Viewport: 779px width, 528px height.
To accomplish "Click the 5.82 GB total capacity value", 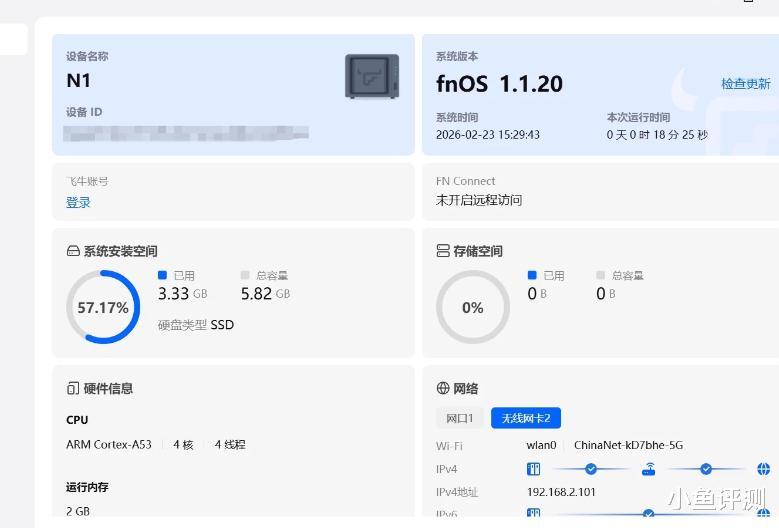I will 265,294.
